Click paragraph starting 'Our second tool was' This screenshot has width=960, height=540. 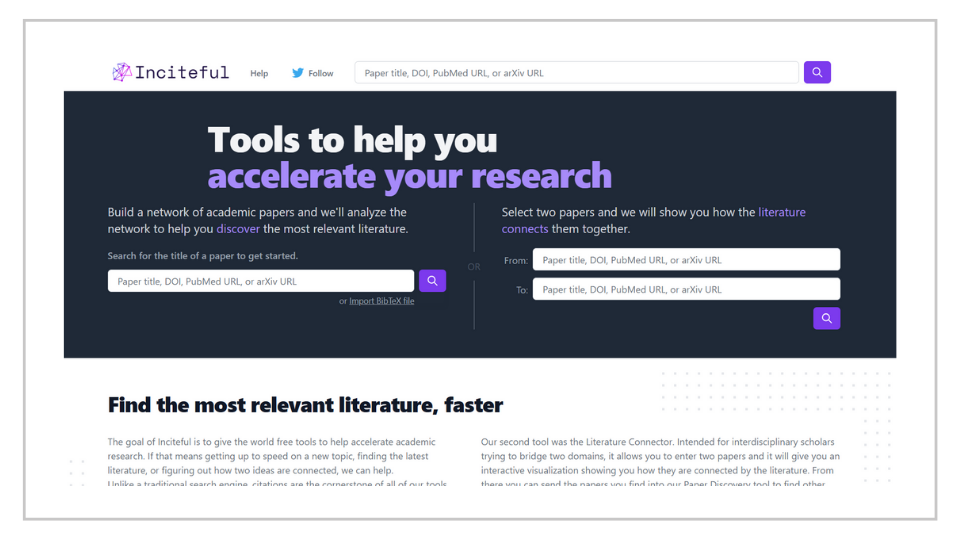pos(660,462)
